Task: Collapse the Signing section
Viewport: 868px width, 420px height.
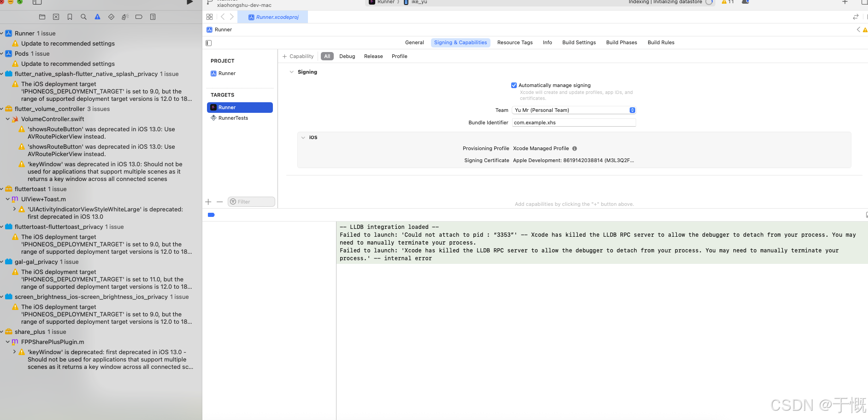Action: coord(291,72)
